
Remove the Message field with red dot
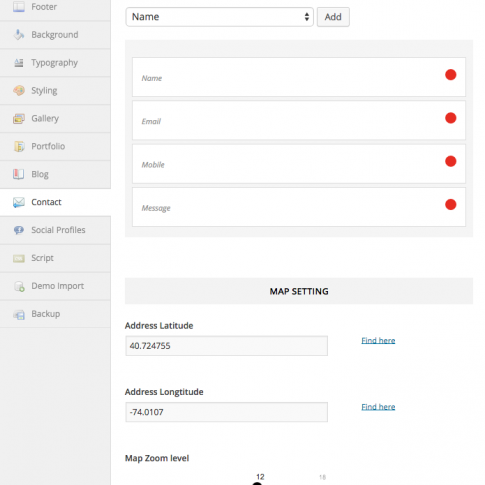coord(450,205)
